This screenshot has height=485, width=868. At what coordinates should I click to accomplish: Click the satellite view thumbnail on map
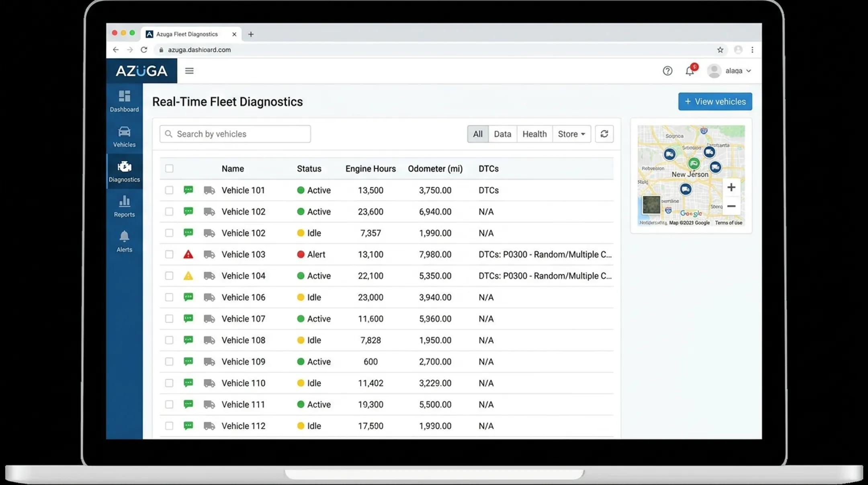[651, 205]
